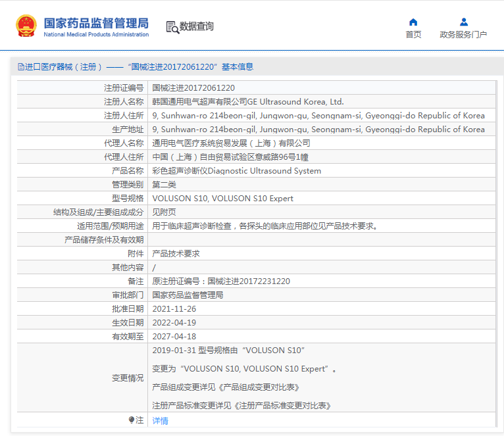Open the 详情 link in the 注 row
The height and width of the screenshot is (436, 504).
(x=160, y=420)
